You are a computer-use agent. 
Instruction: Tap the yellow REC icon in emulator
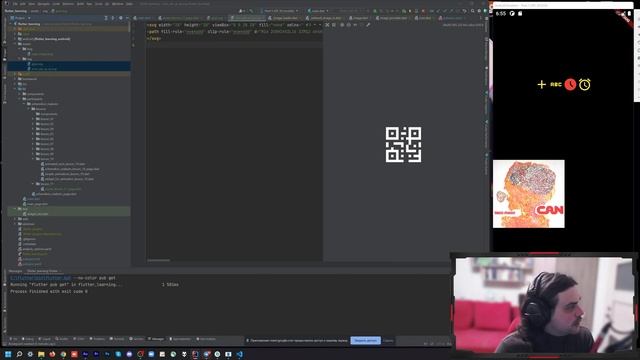coord(556,84)
